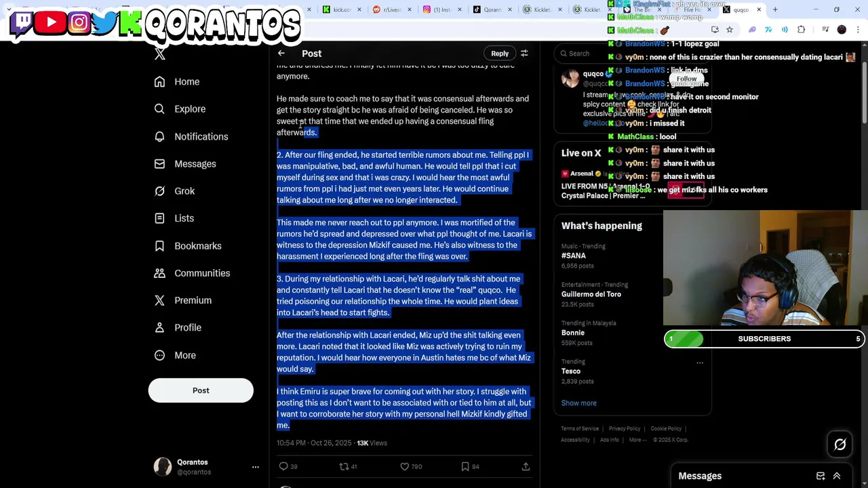Go to Home in the sidebar
The width and height of the screenshot is (868, 488).
point(177,81)
